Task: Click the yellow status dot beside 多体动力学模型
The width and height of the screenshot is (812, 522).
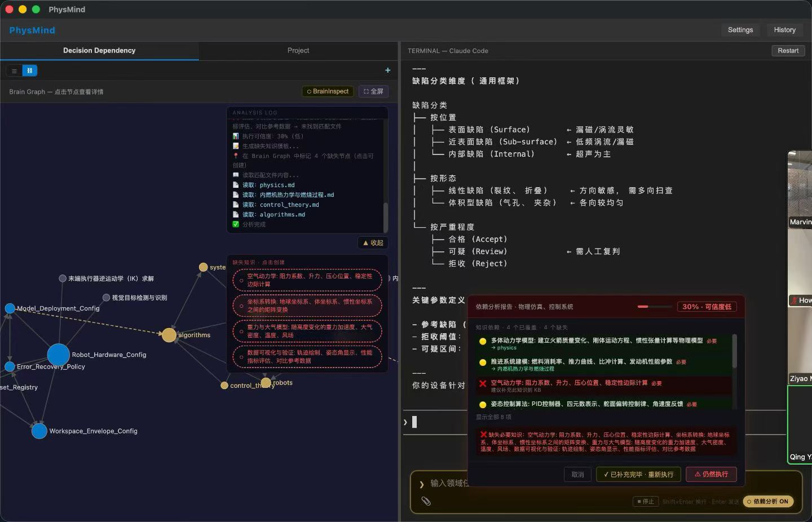Action: 483,341
